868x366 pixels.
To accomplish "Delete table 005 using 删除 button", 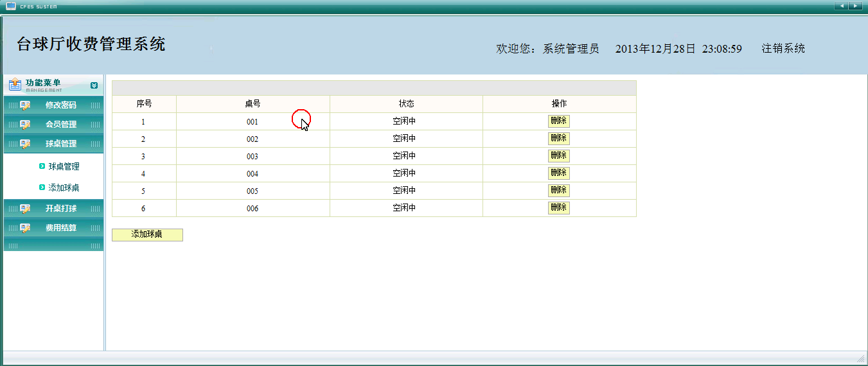I will [x=559, y=190].
